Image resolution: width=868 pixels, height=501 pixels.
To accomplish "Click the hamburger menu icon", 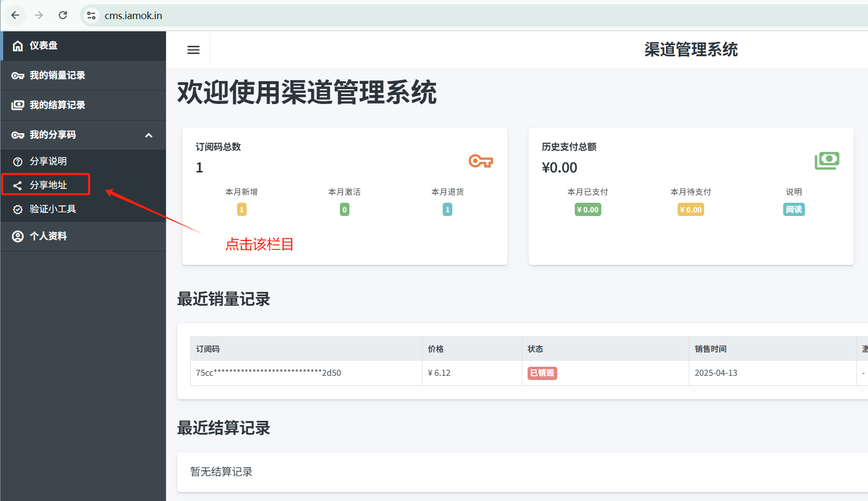I will pos(194,50).
